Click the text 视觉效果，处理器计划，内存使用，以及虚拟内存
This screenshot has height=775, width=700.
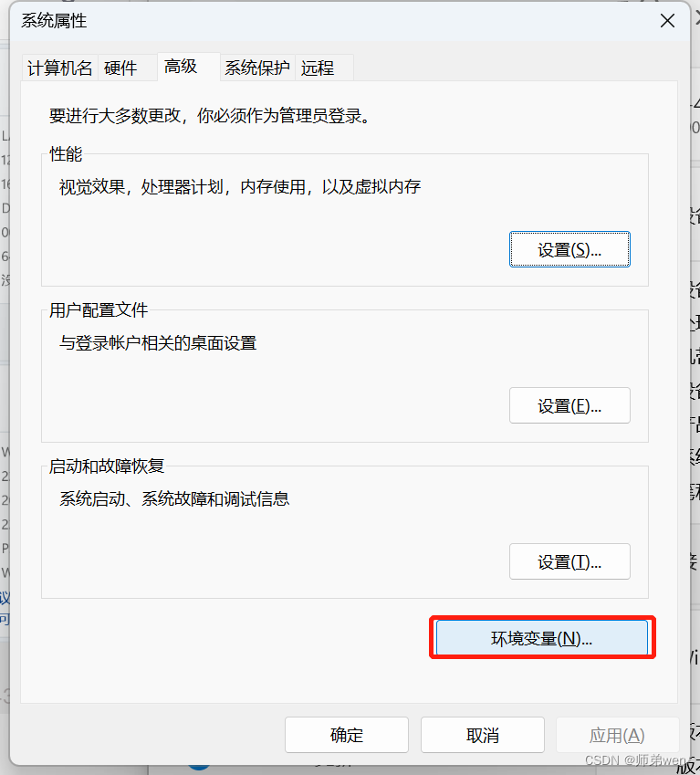[x=240, y=187]
